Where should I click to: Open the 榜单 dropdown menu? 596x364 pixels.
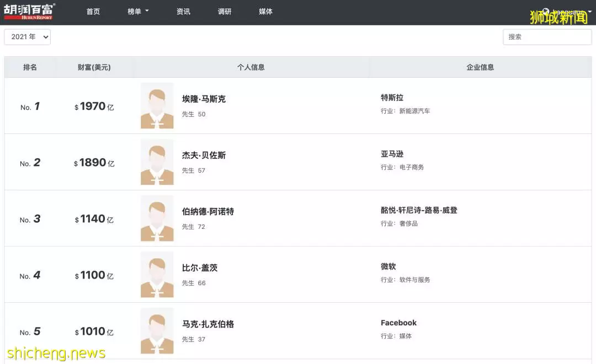(138, 12)
